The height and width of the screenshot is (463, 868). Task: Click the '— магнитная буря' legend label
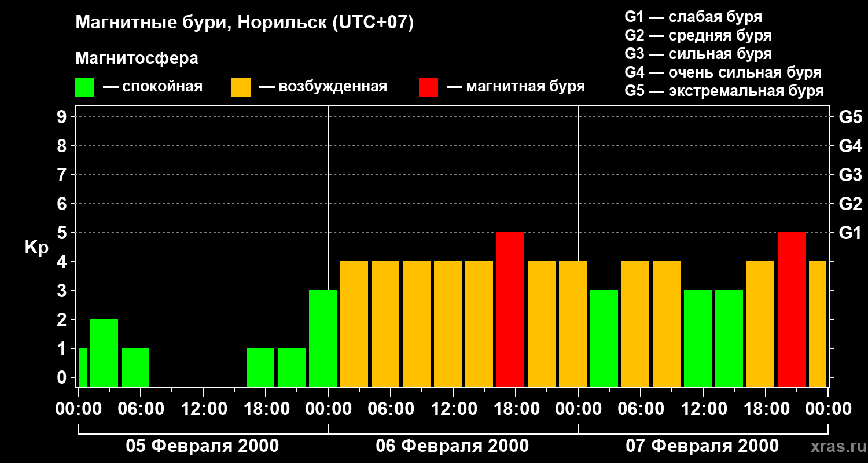click(x=516, y=87)
